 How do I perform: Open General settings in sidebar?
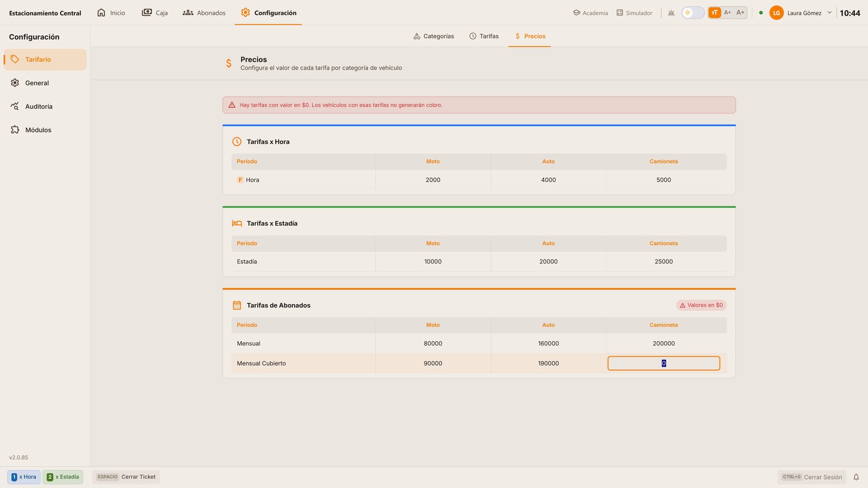45,83
